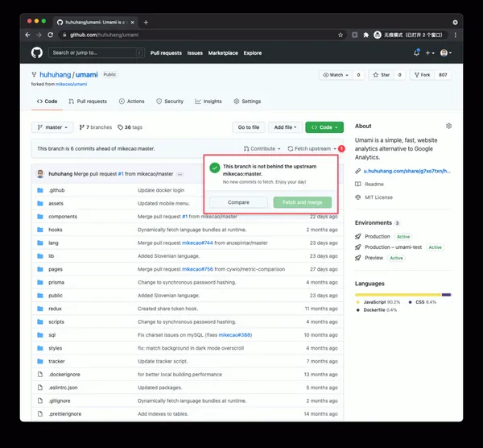Star the repository
Screen dimensions: 483x448
click(381, 75)
